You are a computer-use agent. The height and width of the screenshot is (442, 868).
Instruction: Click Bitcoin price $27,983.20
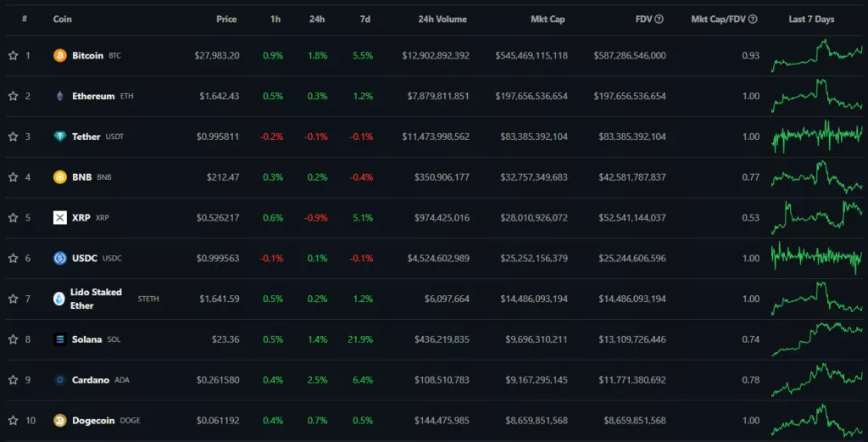pyautogui.click(x=217, y=55)
